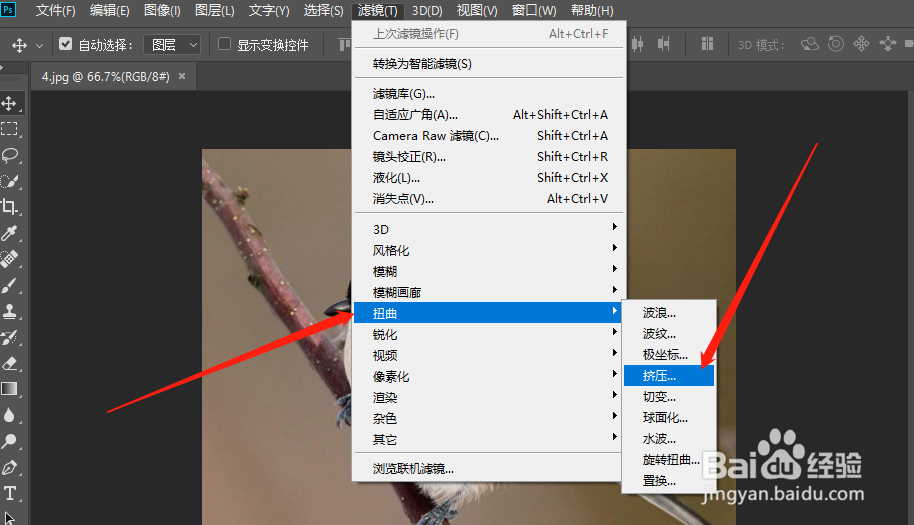Viewport: 914px width, 525px height.
Task: Open the 图层(L) menu
Action: 215,10
